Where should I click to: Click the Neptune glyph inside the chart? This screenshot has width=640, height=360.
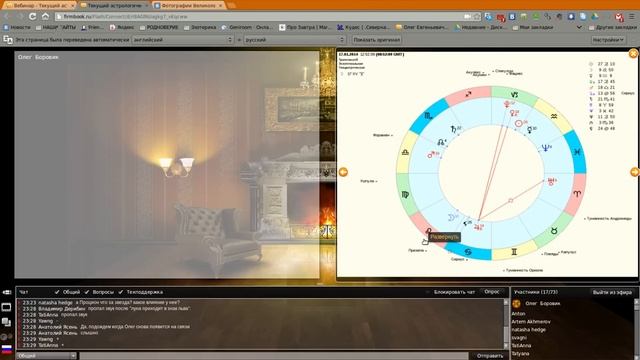[x=546, y=148]
